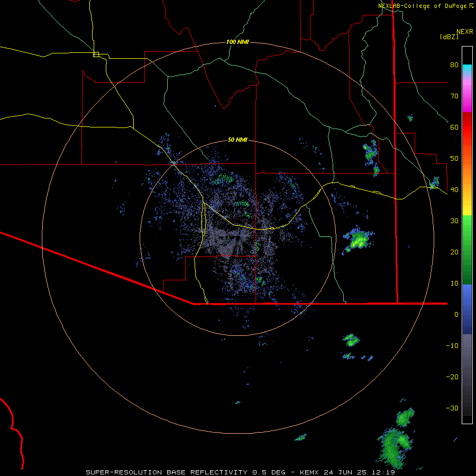
Task: Click the 0 value on the dBZ scale
Action: point(456,315)
